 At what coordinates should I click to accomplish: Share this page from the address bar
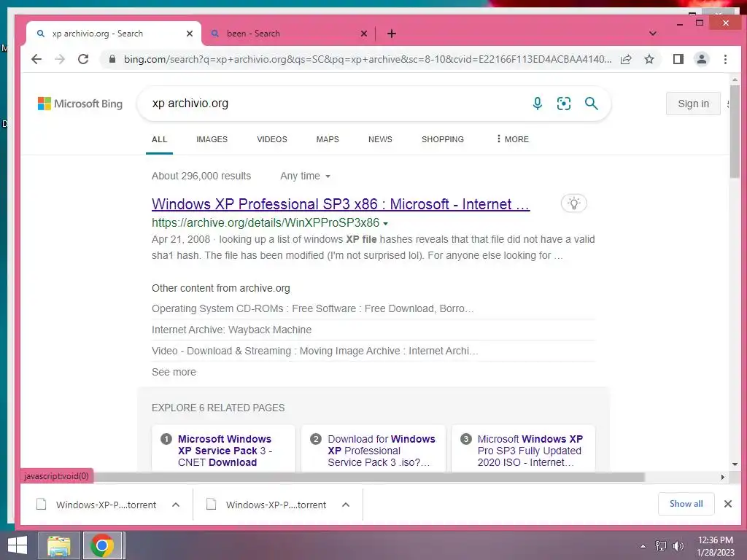pos(626,59)
